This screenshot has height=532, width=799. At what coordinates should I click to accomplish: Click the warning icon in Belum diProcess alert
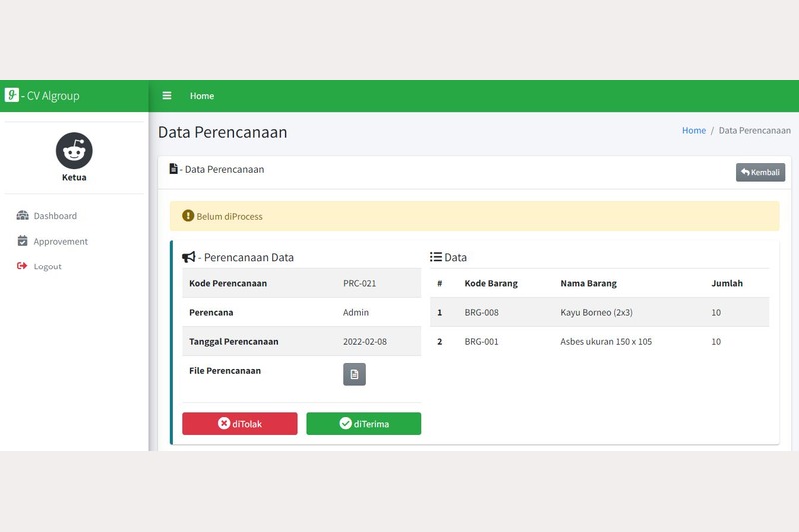pyautogui.click(x=188, y=216)
